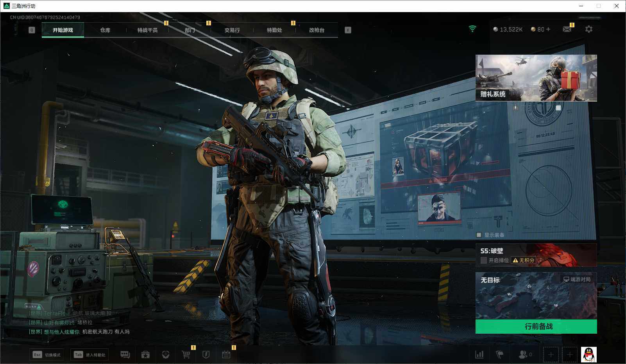Click the E key next-tab icon
Viewport: 626px width, 364px height.
point(348,30)
